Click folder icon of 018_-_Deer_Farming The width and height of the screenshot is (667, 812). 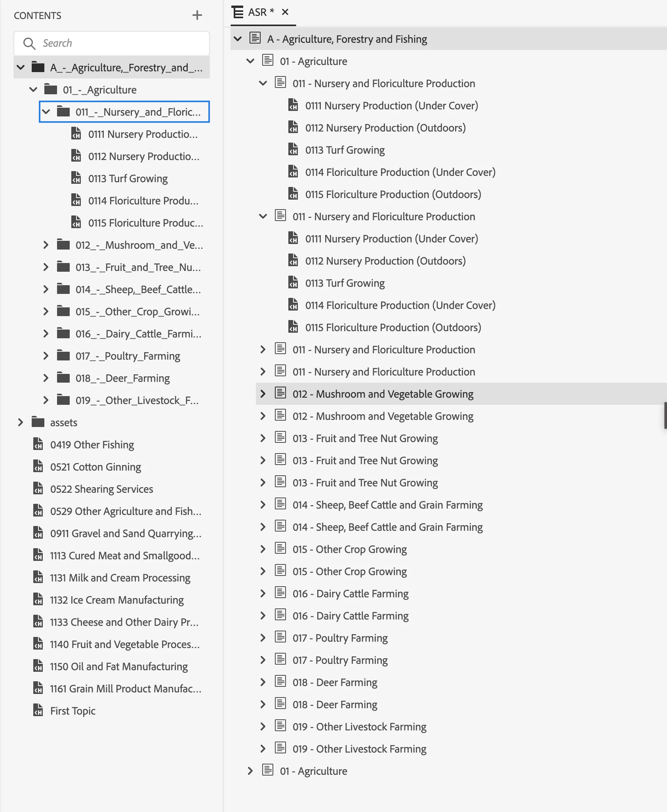click(x=63, y=377)
